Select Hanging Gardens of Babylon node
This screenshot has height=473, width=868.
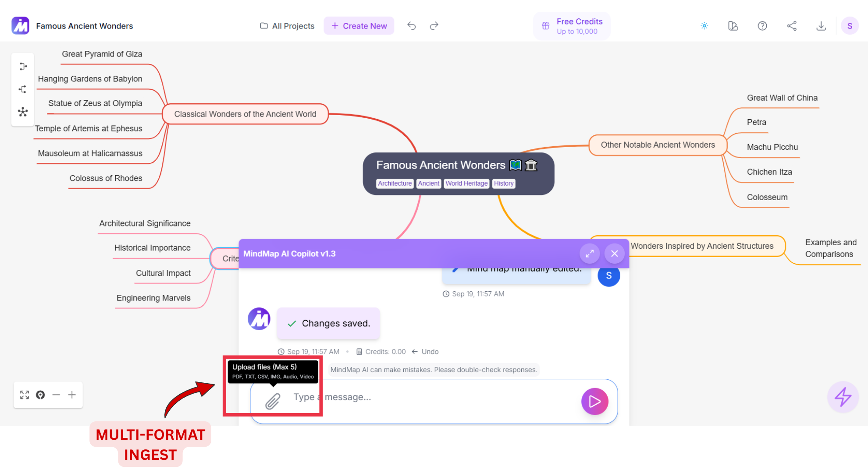tap(90, 79)
